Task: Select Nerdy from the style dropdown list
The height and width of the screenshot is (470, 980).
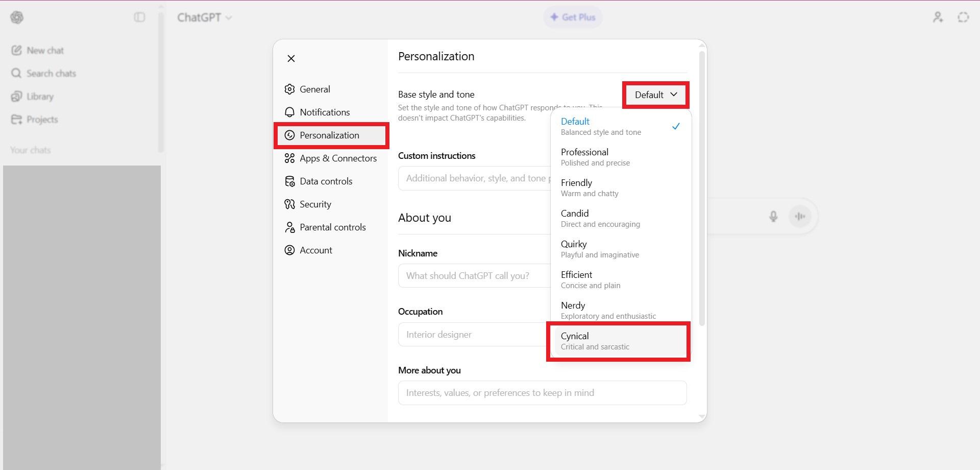Action: coord(621,310)
